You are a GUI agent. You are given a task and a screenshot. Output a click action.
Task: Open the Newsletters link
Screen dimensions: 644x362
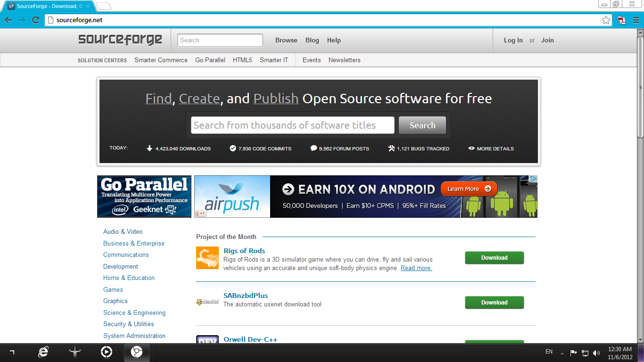[x=344, y=60]
